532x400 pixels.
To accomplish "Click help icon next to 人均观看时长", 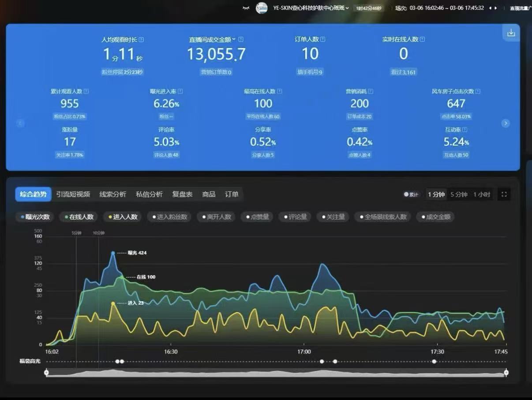I will (141, 40).
